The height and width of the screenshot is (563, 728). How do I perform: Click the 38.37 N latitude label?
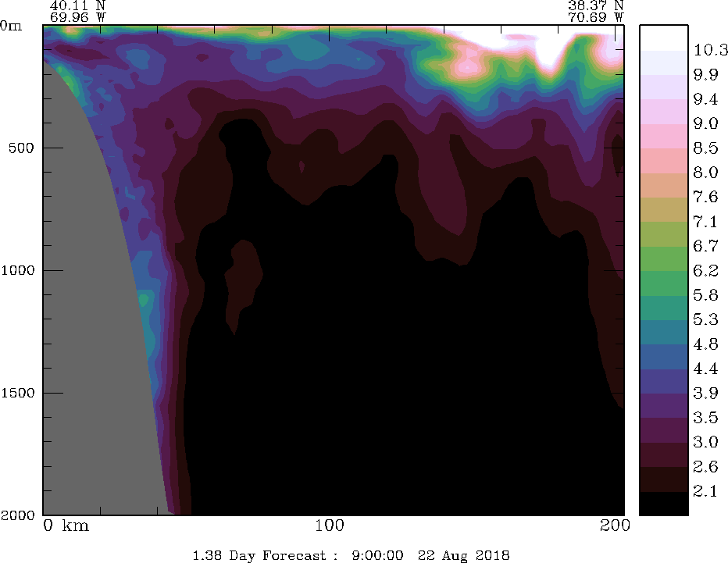(x=596, y=5)
